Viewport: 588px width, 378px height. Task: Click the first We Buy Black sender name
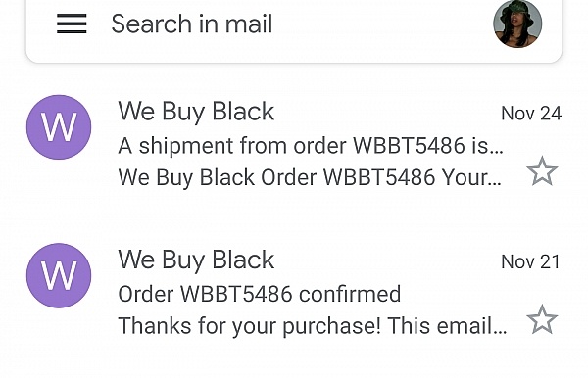click(x=196, y=112)
